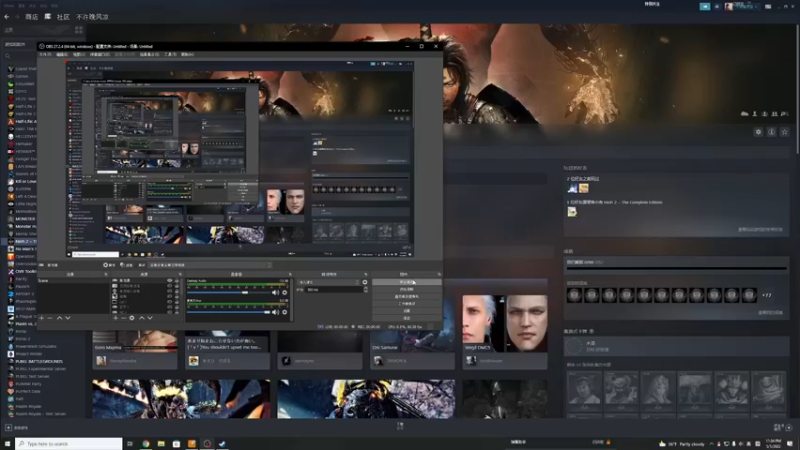This screenshot has height=450, width=800.
Task: Toggle visibility eye of the third source
Action: click(169, 291)
